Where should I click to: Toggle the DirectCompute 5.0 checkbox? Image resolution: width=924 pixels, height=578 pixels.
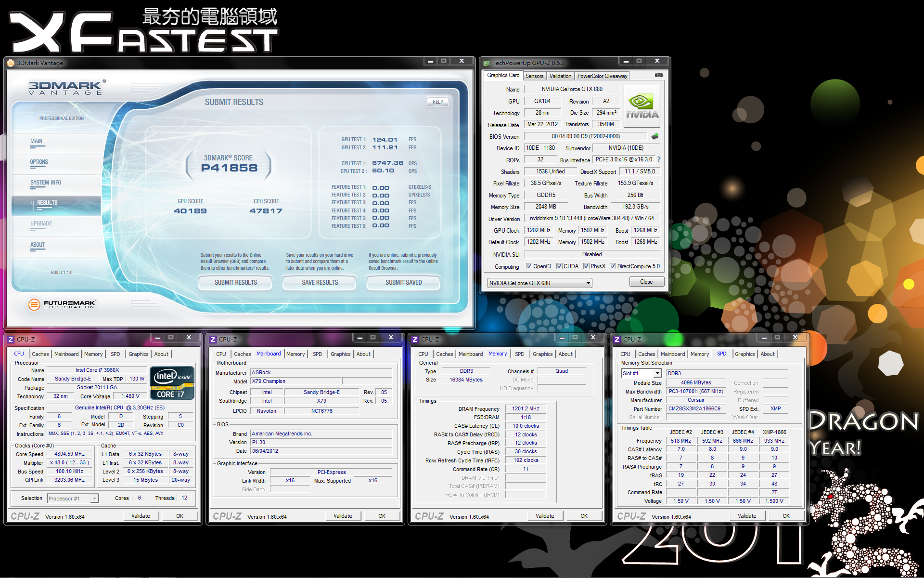tap(613, 266)
